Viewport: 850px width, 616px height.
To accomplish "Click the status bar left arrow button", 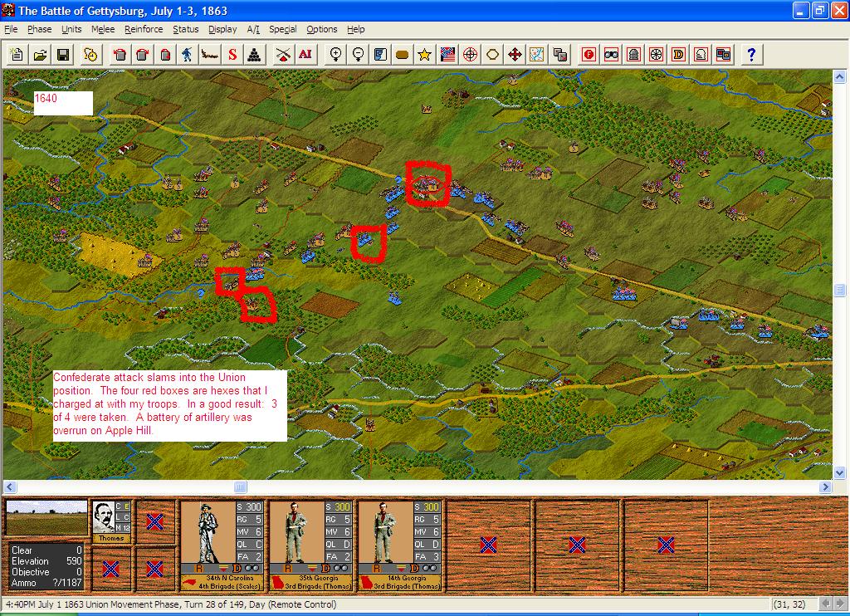I will (x=826, y=604).
